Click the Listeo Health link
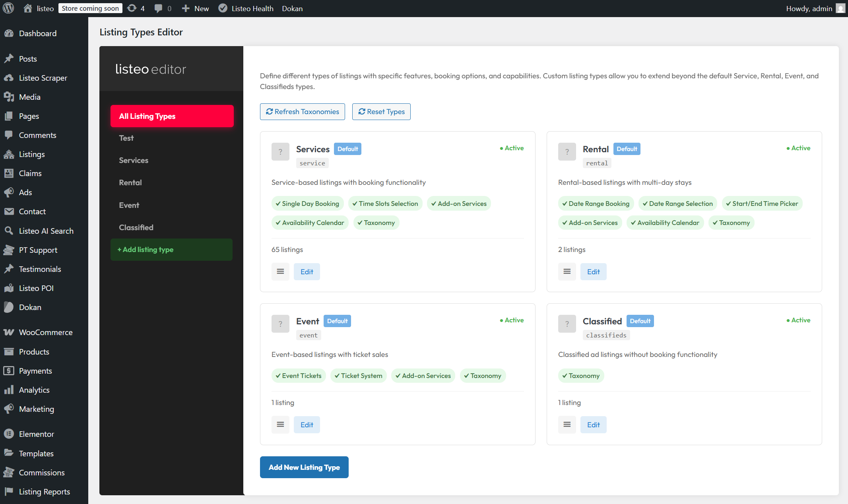The width and height of the screenshot is (848, 504). coord(246,8)
